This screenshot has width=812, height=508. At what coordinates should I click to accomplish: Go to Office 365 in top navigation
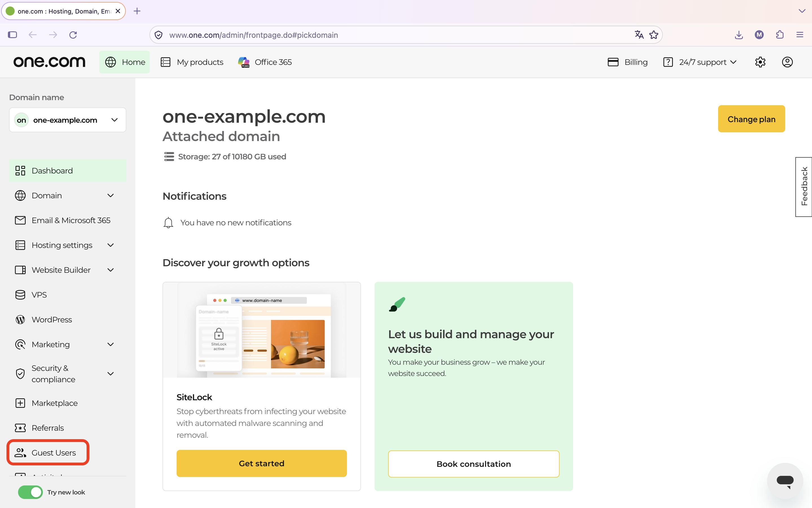point(265,62)
